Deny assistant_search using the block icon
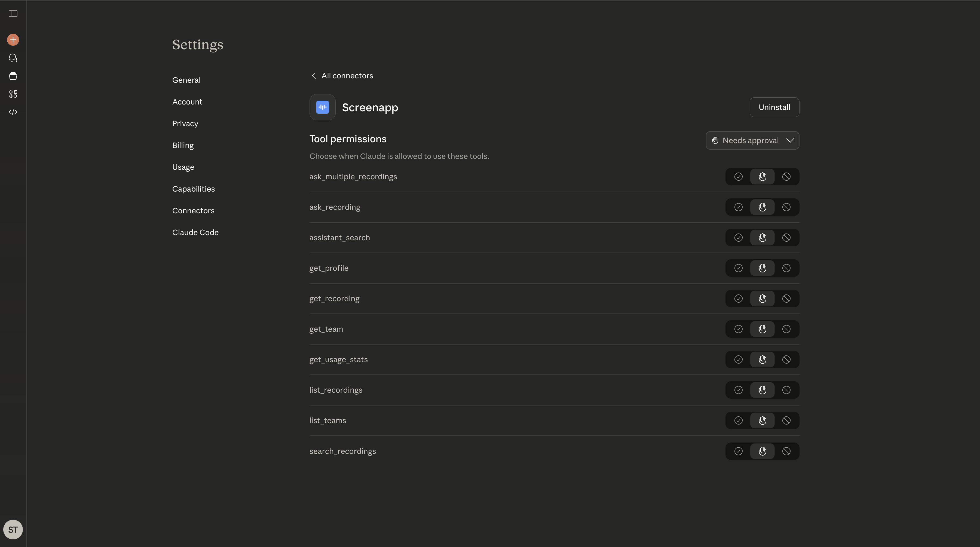 (x=786, y=237)
